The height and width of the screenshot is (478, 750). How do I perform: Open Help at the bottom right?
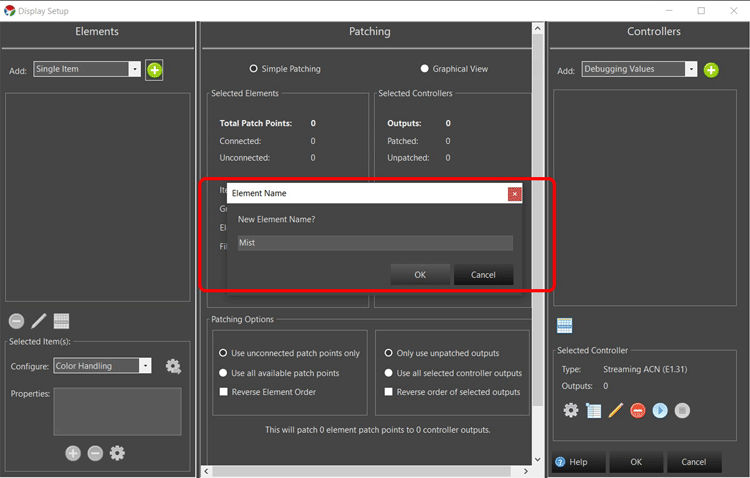click(571, 462)
